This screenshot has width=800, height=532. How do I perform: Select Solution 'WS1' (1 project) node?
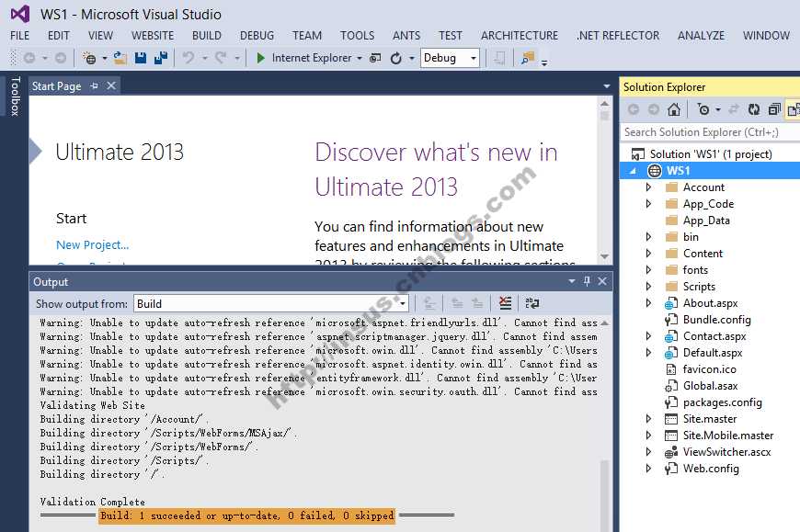click(x=710, y=153)
